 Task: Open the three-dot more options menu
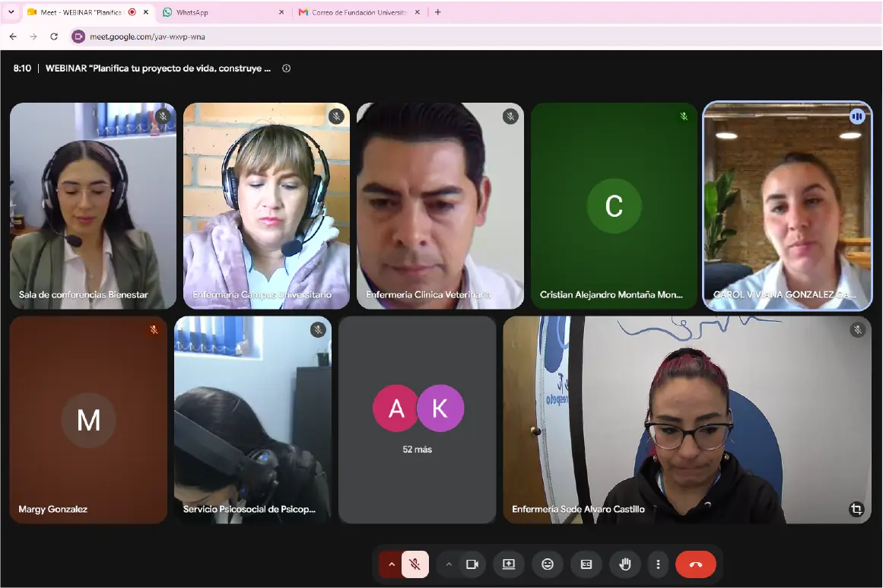click(658, 564)
